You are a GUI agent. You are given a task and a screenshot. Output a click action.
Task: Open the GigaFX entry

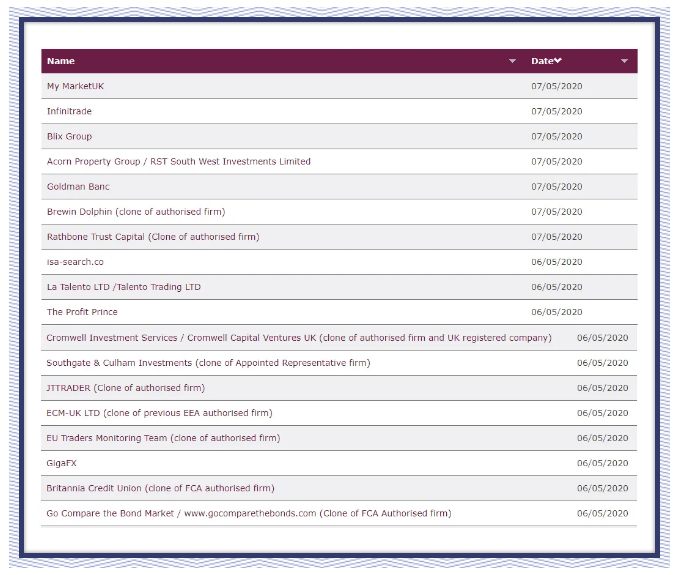(x=61, y=463)
